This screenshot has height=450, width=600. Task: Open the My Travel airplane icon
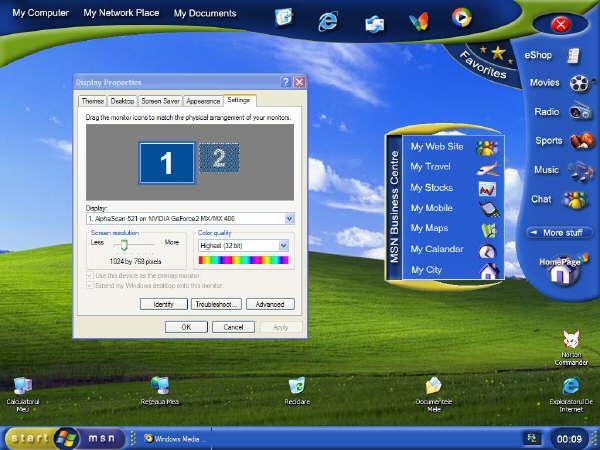(488, 168)
